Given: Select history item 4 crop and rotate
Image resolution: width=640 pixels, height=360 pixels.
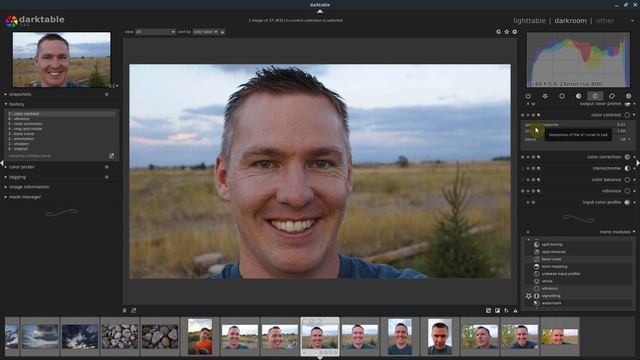Looking at the screenshot, I should tap(61, 129).
